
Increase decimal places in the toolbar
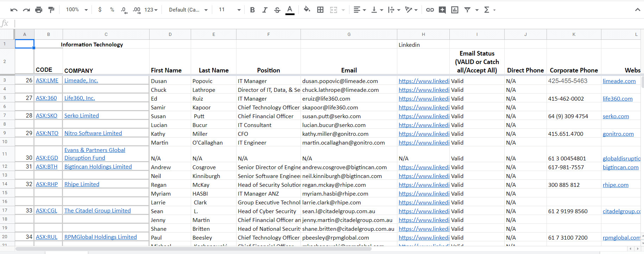pyautogui.click(x=137, y=10)
